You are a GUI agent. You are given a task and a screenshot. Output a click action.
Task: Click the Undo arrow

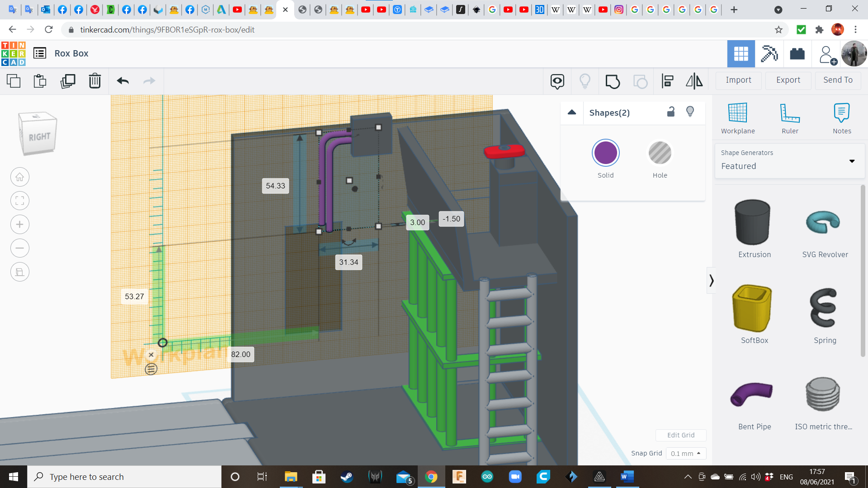[123, 81]
